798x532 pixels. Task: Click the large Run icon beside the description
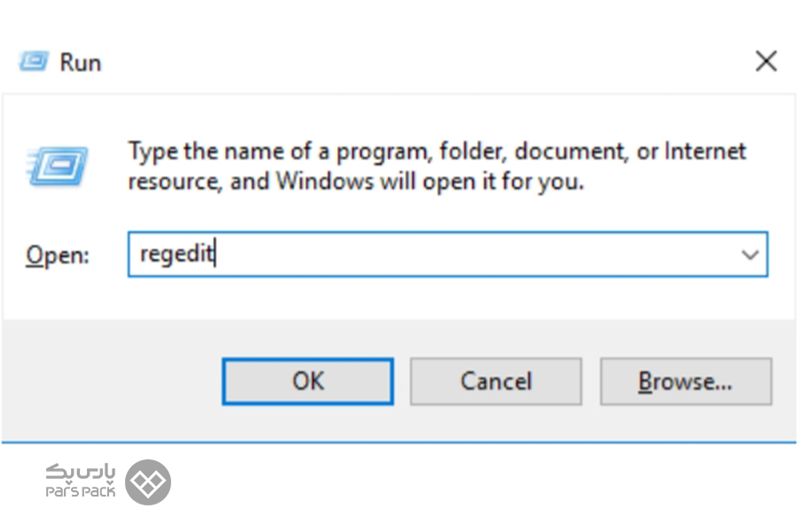click(57, 166)
